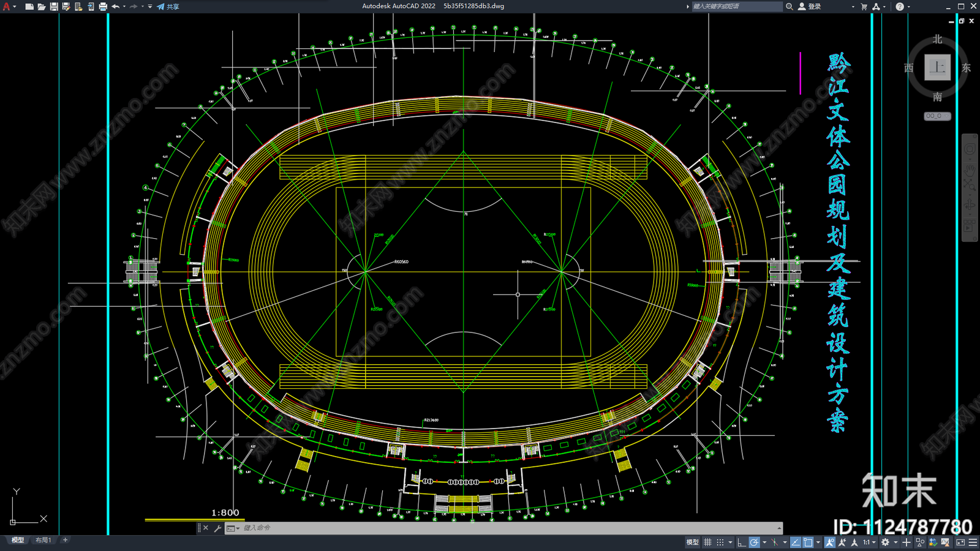This screenshot has height=551, width=980.
Task: Toggle 2D object snap icon
Action: click(808, 542)
